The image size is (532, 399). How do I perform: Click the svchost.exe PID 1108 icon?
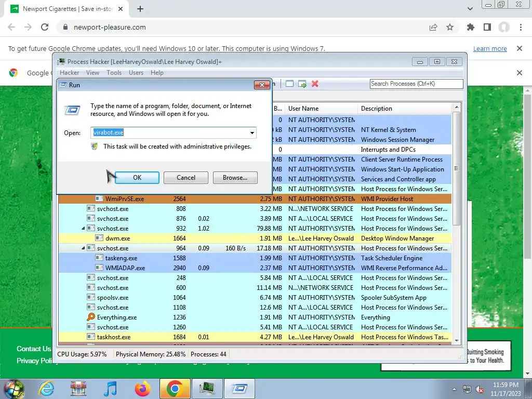90,307
